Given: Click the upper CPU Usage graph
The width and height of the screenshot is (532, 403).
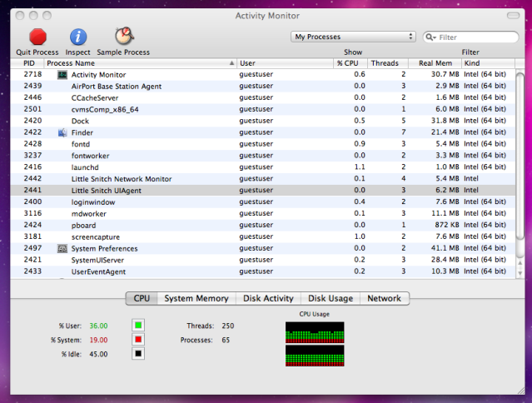Looking at the screenshot, I should (x=315, y=332).
